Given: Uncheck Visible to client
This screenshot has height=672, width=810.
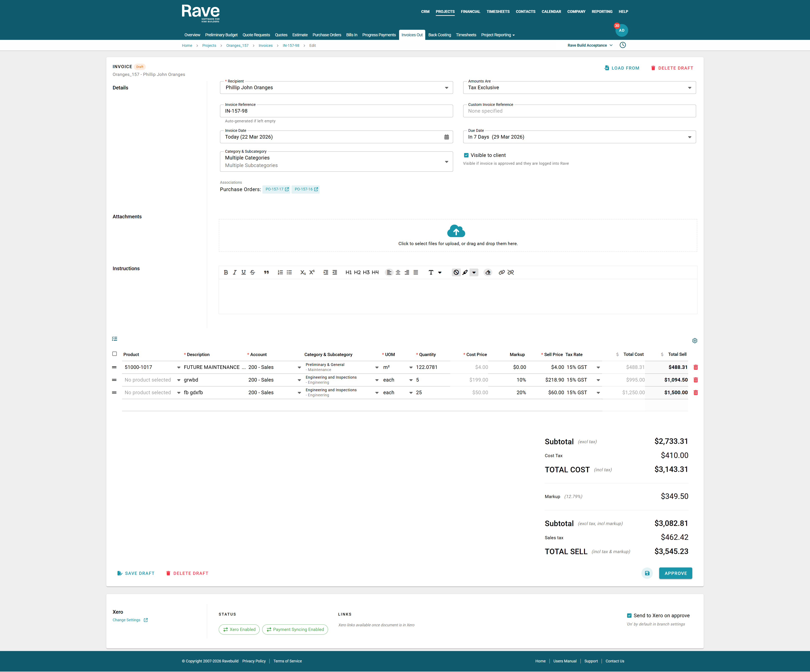Looking at the screenshot, I should pyautogui.click(x=466, y=155).
